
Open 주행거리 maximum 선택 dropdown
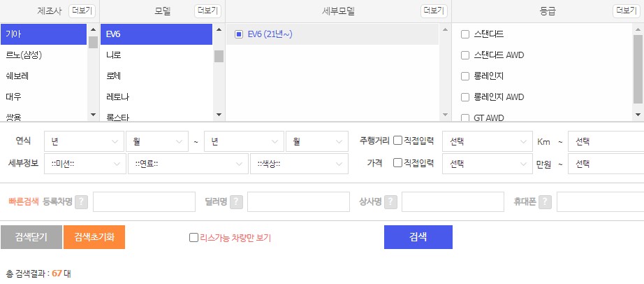pos(606,141)
